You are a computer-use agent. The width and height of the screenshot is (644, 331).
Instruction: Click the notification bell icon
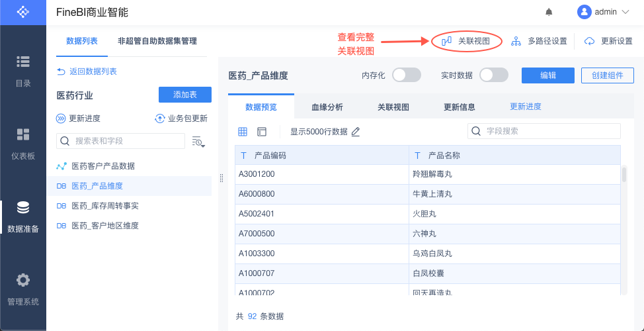tap(549, 12)
